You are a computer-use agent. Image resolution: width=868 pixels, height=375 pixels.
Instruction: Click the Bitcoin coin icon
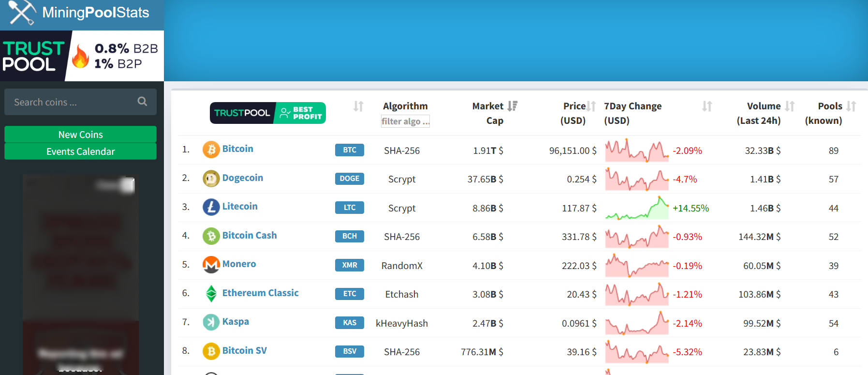211,150
